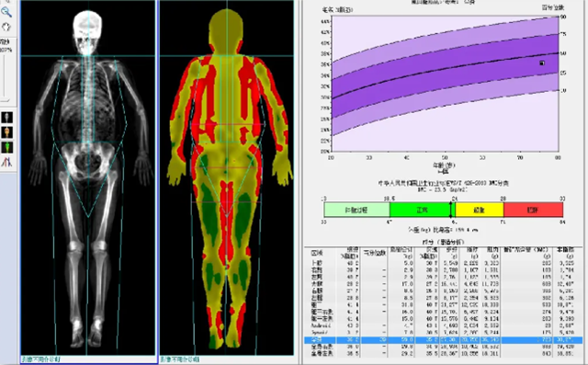This screenshot has height=365, width=588.
Task: Switch to the grayscale skeleton image view
Action: coord(6,118)
